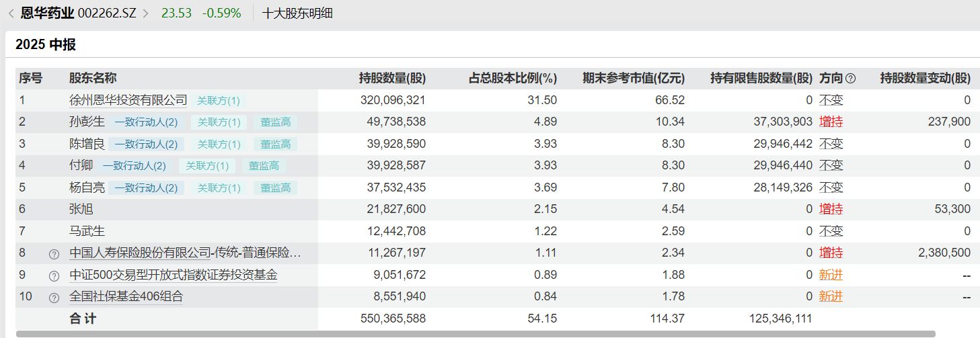Image resolution: width=980 pixels, height=338 pixels.
Task: Expand 一致行动人(2) tag for 付卿
Action: tap(134, 166)
